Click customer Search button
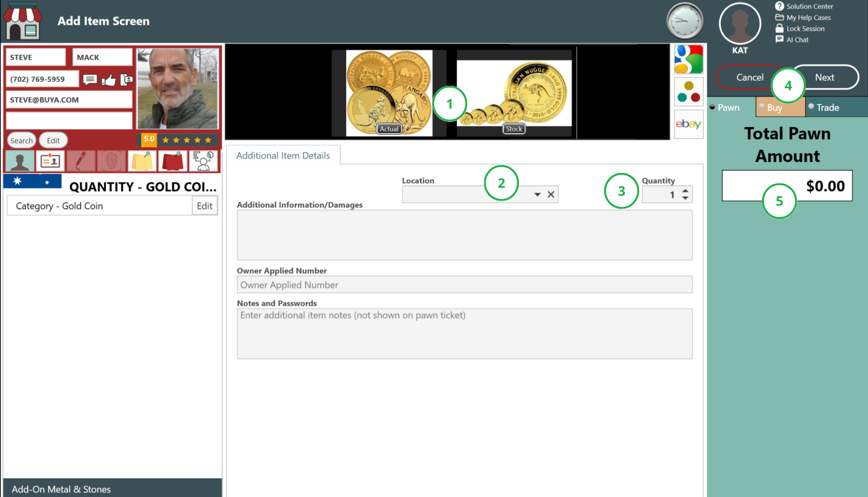This screenshot has height=497, width=868. (x=21, y=141)
